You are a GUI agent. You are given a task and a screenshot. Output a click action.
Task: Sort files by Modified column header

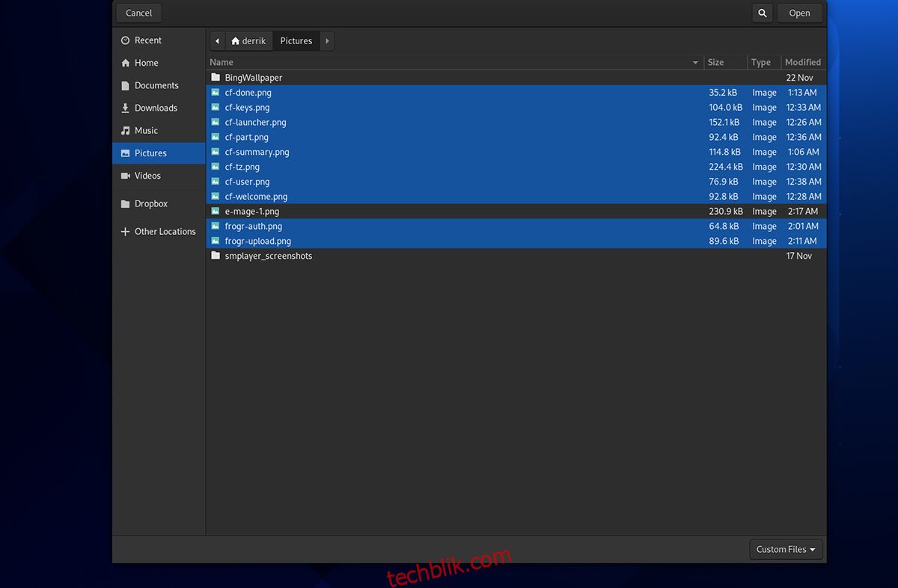804,62
